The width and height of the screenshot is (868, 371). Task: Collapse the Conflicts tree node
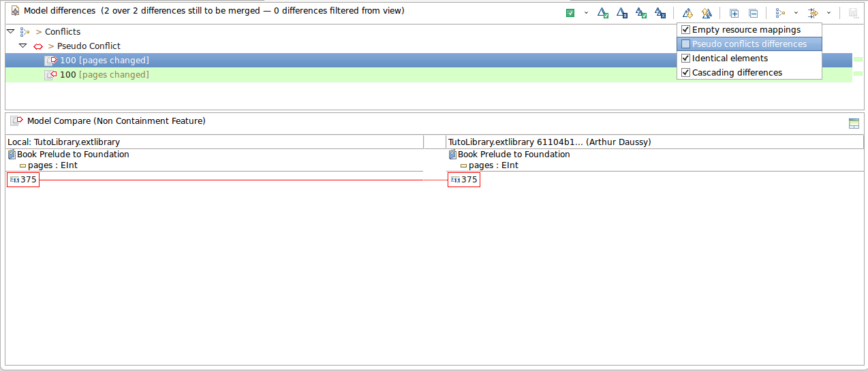[x=10, y=31]
